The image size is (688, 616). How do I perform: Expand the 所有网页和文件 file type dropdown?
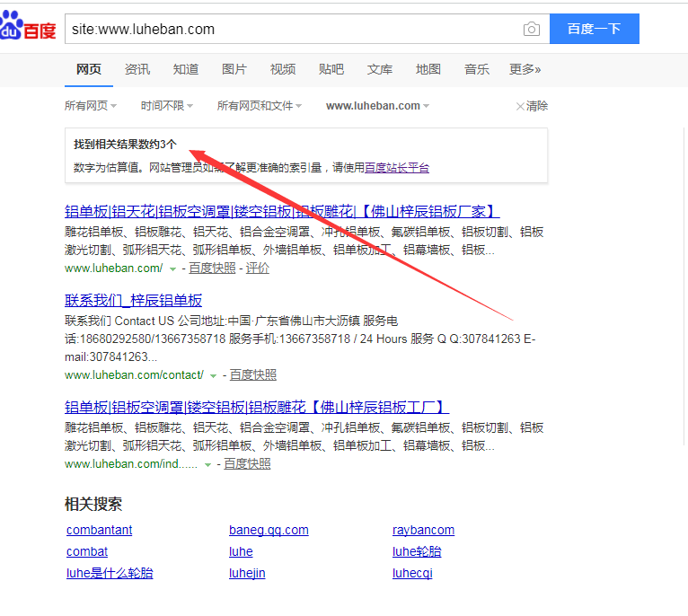[259, 106]
